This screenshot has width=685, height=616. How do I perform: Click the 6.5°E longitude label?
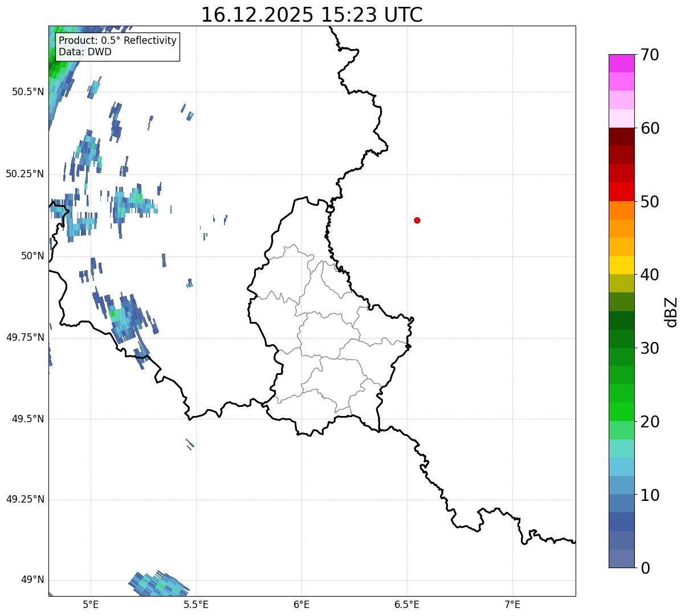point(407,604)
